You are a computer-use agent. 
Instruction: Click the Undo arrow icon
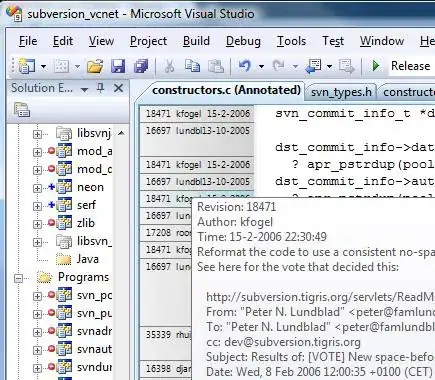[245, 66]
